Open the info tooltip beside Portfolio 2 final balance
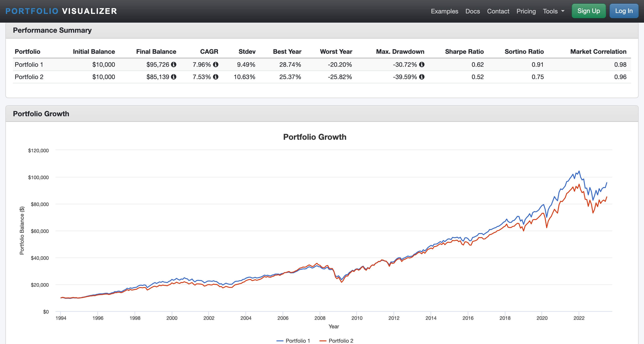The height and width of the screenshot is (344, 644). tap(174, 77)
